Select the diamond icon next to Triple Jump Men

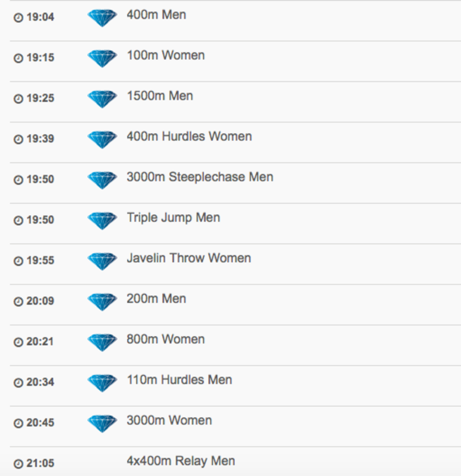coord(102,221)
